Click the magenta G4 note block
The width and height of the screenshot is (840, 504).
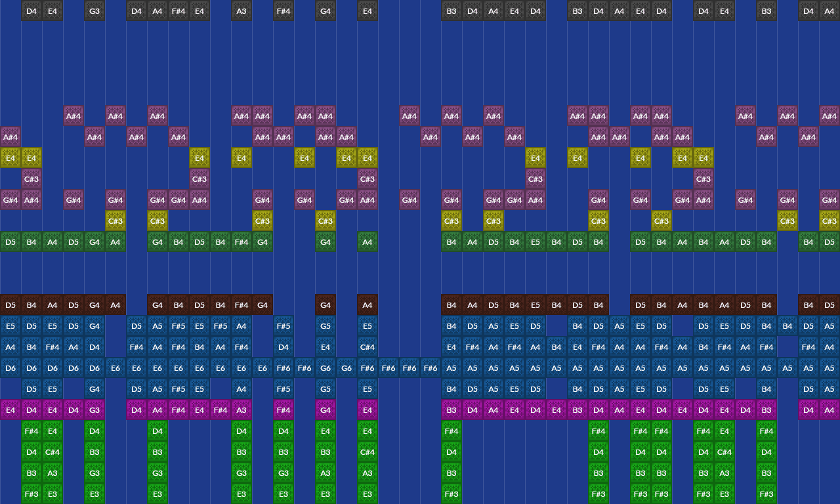[325, 409]
